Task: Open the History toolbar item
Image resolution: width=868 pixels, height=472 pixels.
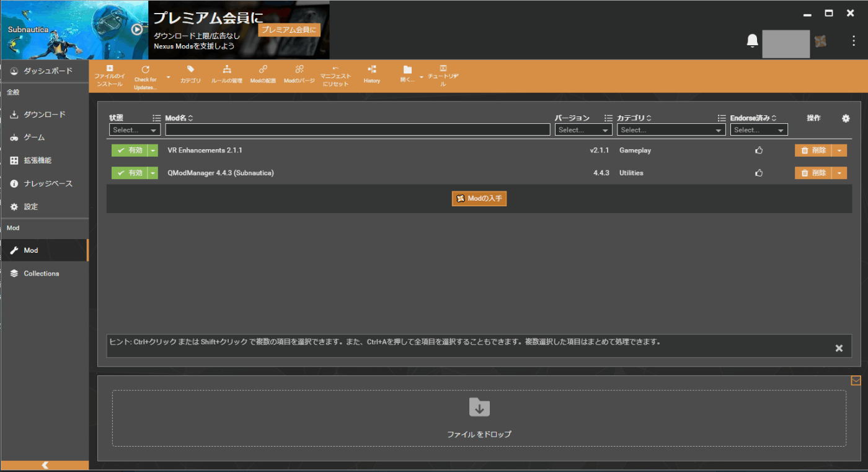Action: coord(372,75)
